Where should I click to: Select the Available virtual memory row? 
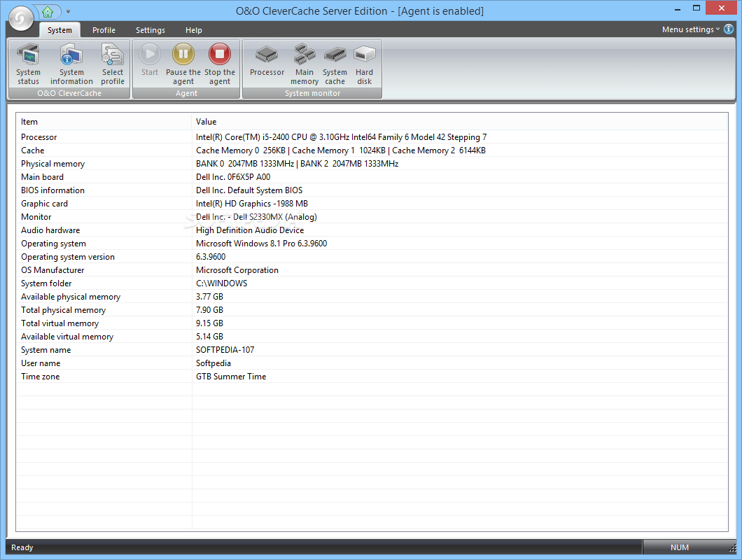pyautogui.click(x=372, y=336)
